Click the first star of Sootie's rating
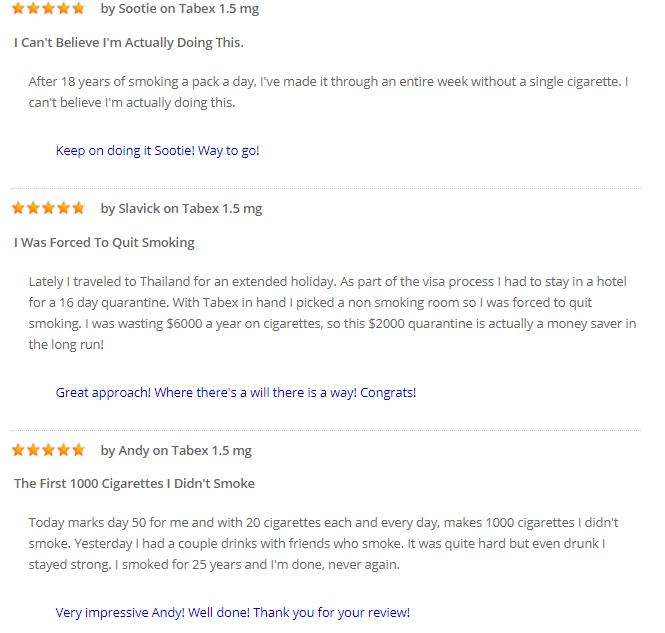 (x=18, y=8)
